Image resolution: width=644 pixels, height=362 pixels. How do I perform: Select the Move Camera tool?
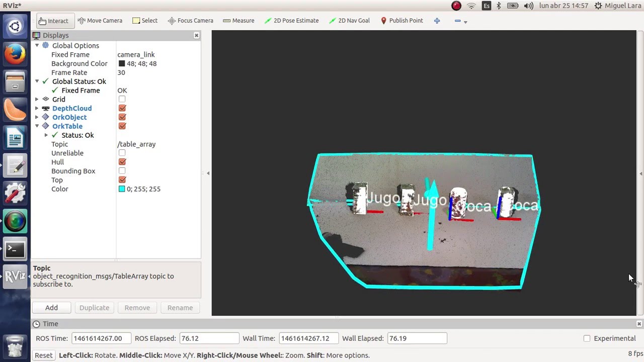(100, 21)
